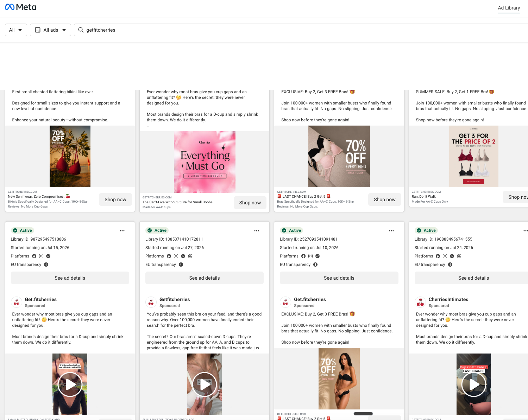
Task: See ad details for ad 1385371410172811
Action: coord(205,278)
